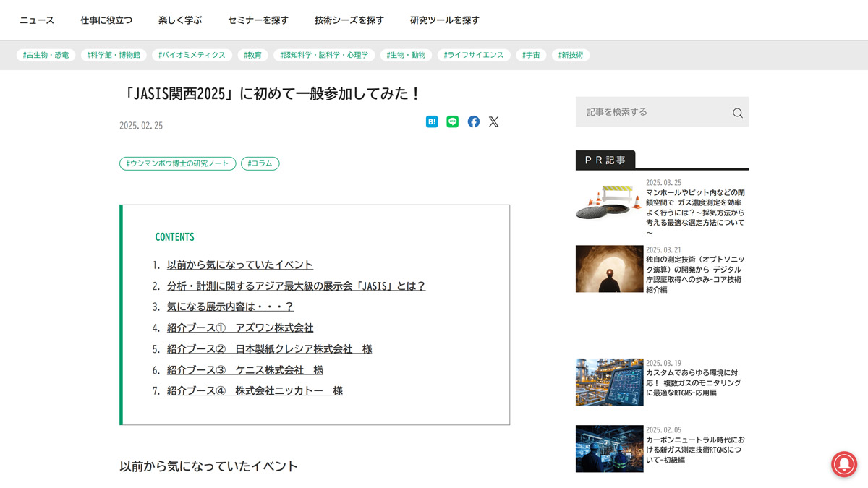Open the ニュース menu

tap(37, 20)
